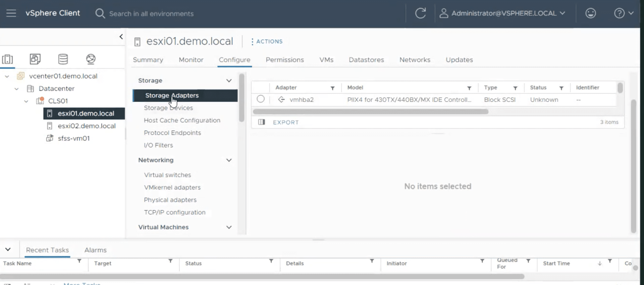The height and width of the screenshot is (285, 644).
Task: Open the host Actions menu
Action: click(x=267, y=42)
